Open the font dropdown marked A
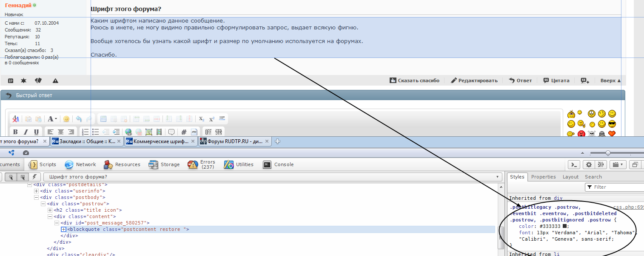Image resolution: width=644 pixels, height=256 pixels. coord(52,119)
